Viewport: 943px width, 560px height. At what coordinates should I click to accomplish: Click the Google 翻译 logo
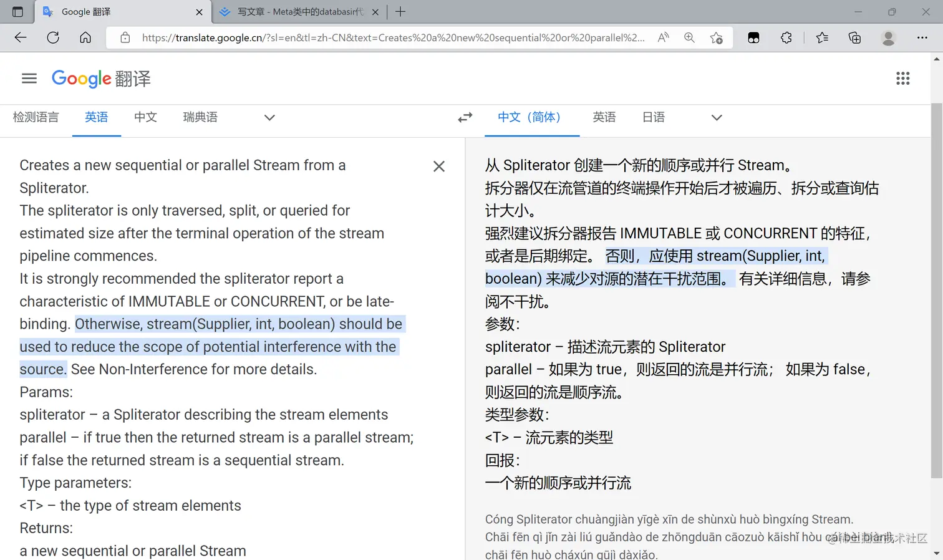click(101, 79)
